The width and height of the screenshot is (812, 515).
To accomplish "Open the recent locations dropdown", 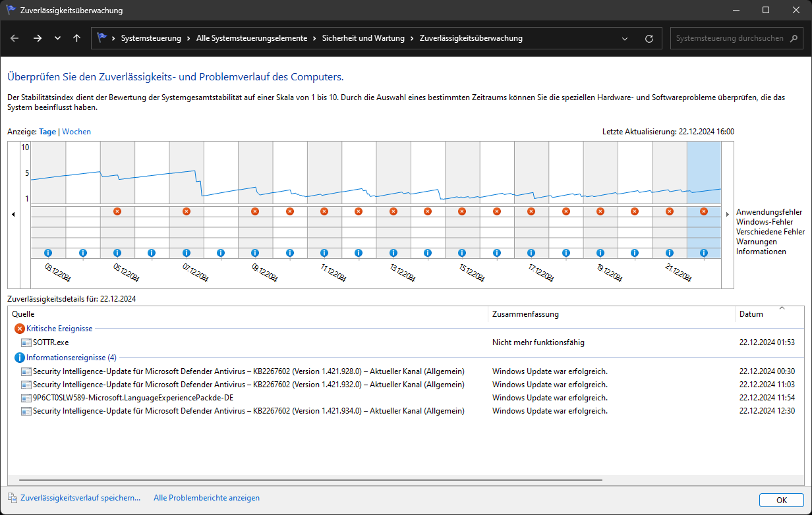I will pos(57,38).
